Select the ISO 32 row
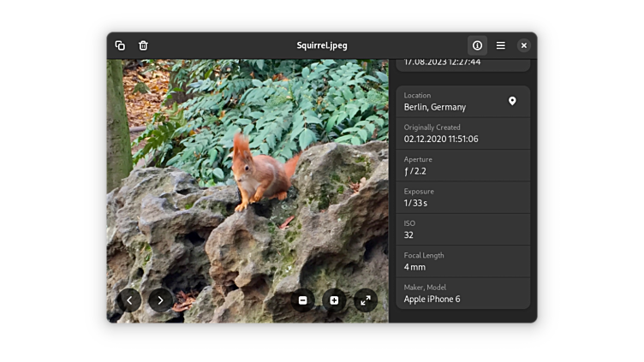The height and width of the screenshot is (362, 644). 462,229
